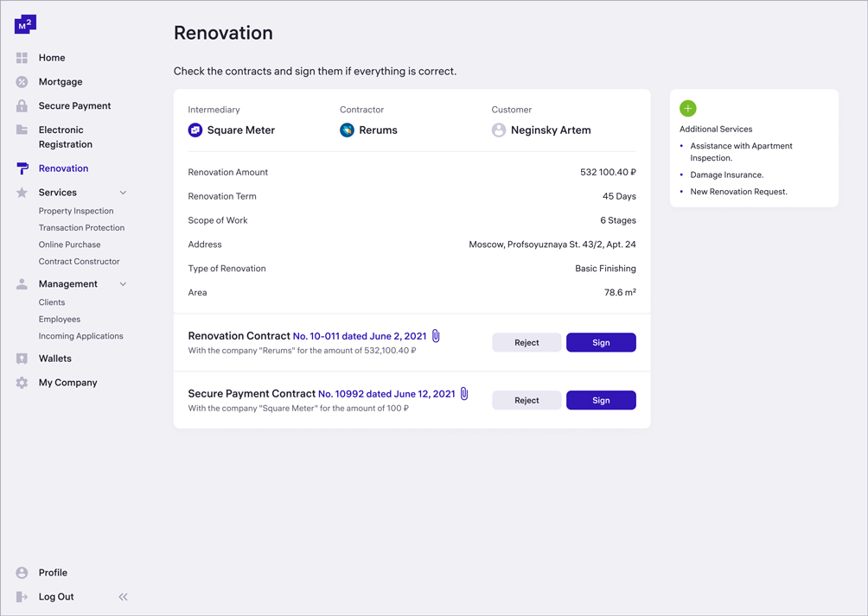
Task: Open contract No. 10-011 dated June 2 link
Action: coord(360,336)
